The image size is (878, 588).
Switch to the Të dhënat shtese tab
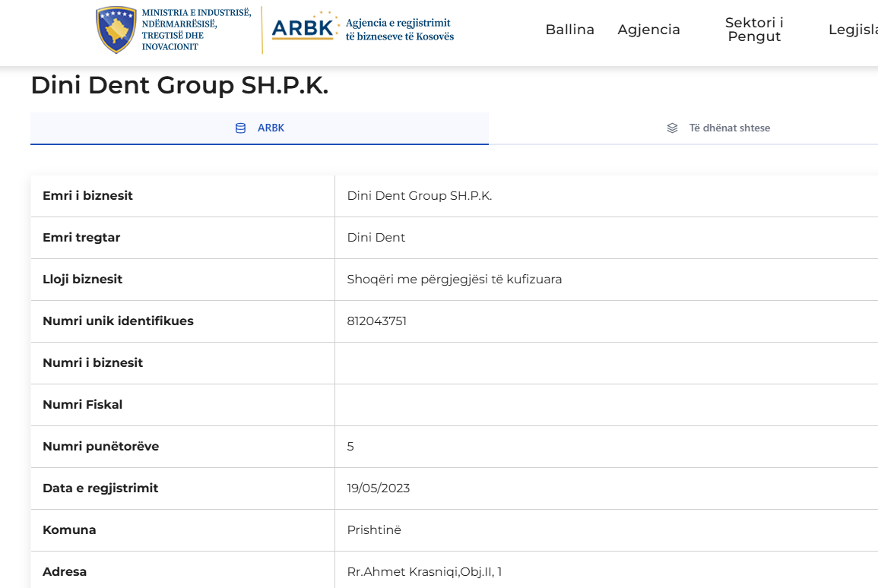(718, 128)
